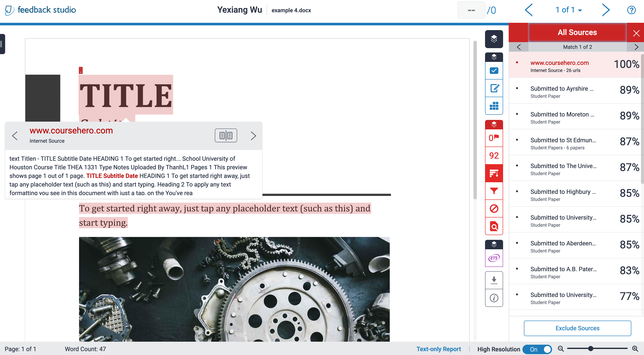644x355 pixels.
Task: Navigate to previous match using left chevron
Action: pyautogui.click(x=519, y=47)
